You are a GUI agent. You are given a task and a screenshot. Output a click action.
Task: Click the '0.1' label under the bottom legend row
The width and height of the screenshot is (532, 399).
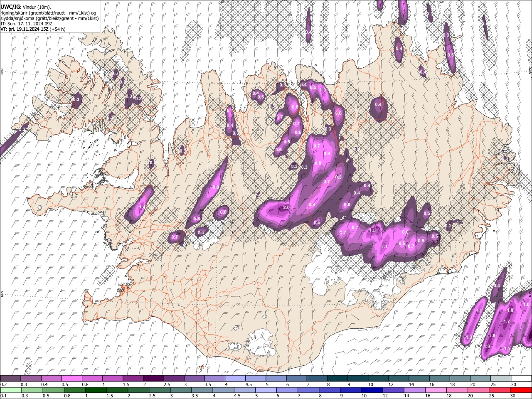3,396
